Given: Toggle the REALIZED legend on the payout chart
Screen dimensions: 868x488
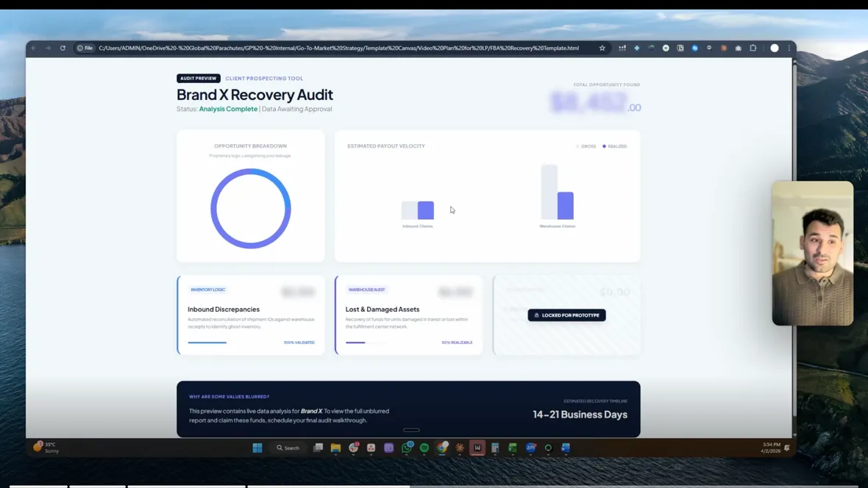Looking at the screenshot, I should coord(616,146).
